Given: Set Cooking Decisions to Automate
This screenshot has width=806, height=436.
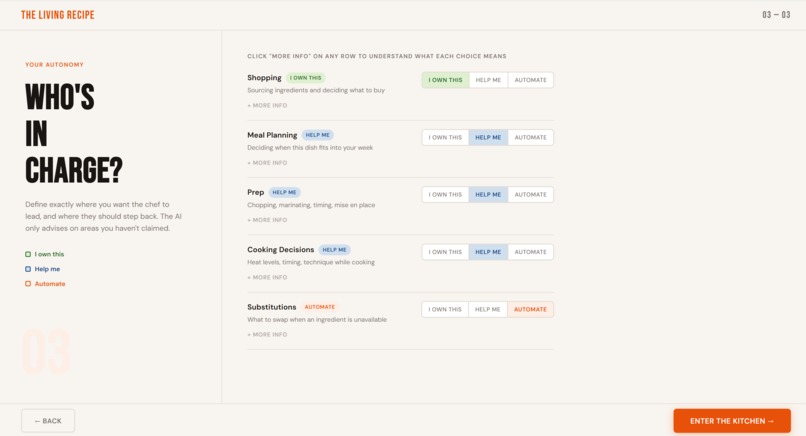Looking at the screenshot, I should [530, 252].
